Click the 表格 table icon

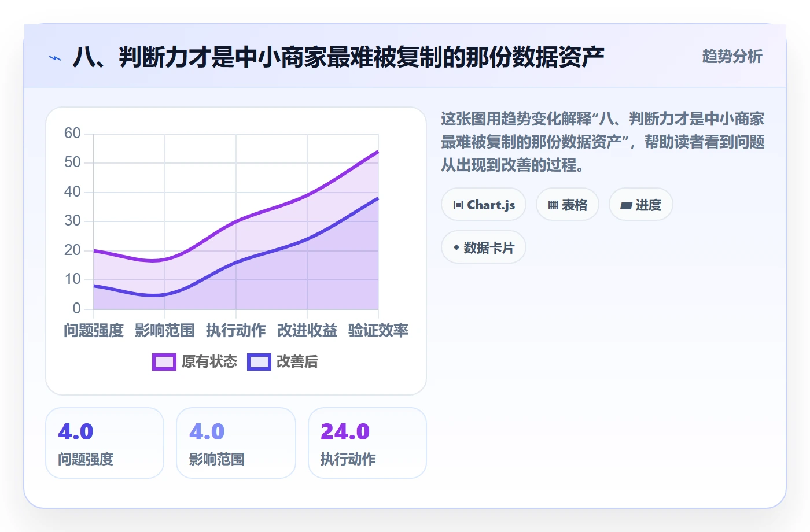pyautogui.click(x=553, y=205)
